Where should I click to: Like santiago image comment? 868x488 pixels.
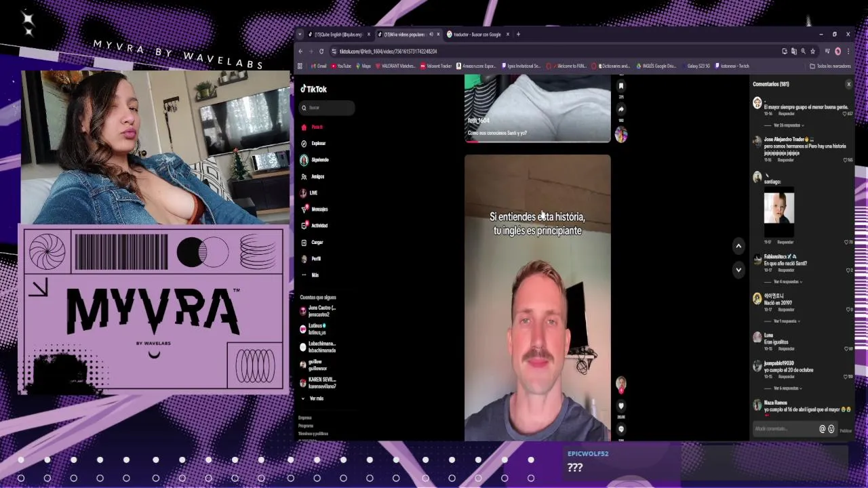click(846, 242)
